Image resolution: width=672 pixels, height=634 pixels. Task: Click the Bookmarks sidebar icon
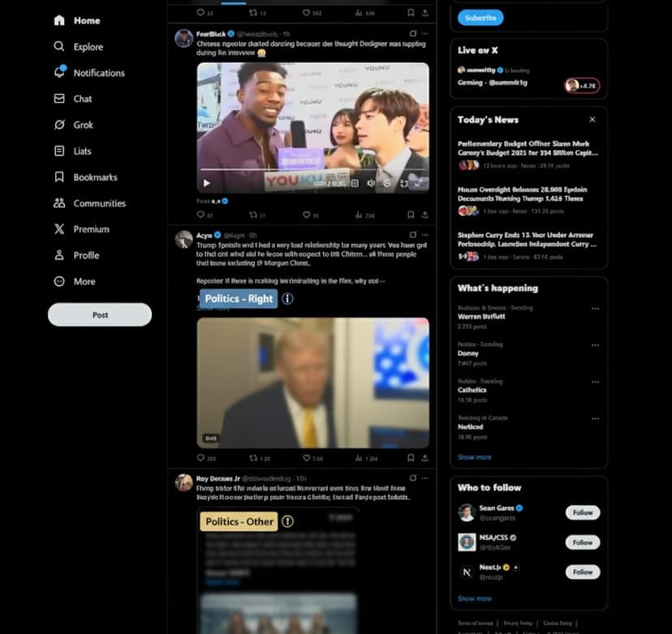59,177
